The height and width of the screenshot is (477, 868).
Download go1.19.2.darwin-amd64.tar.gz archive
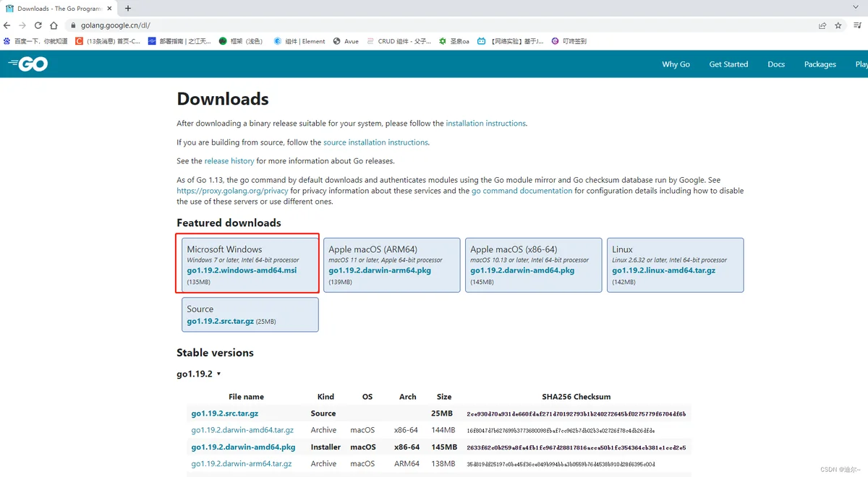click(x=242, y=430)
